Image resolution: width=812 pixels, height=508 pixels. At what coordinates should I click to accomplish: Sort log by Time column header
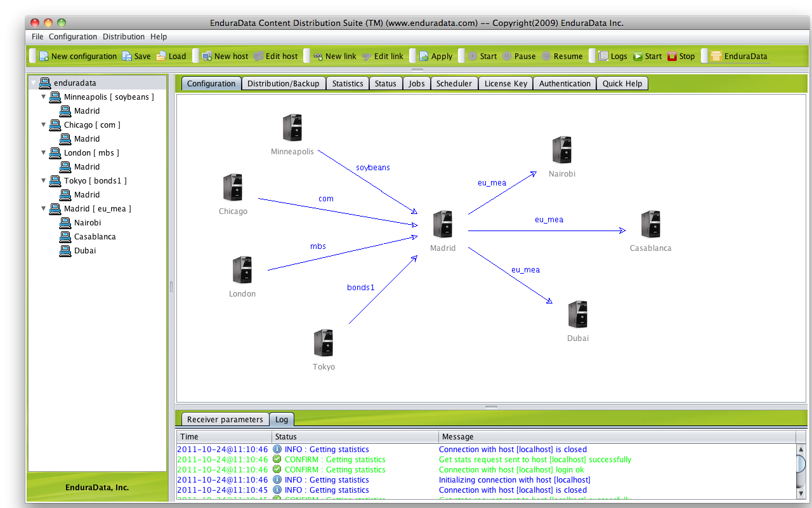[224, 436]
